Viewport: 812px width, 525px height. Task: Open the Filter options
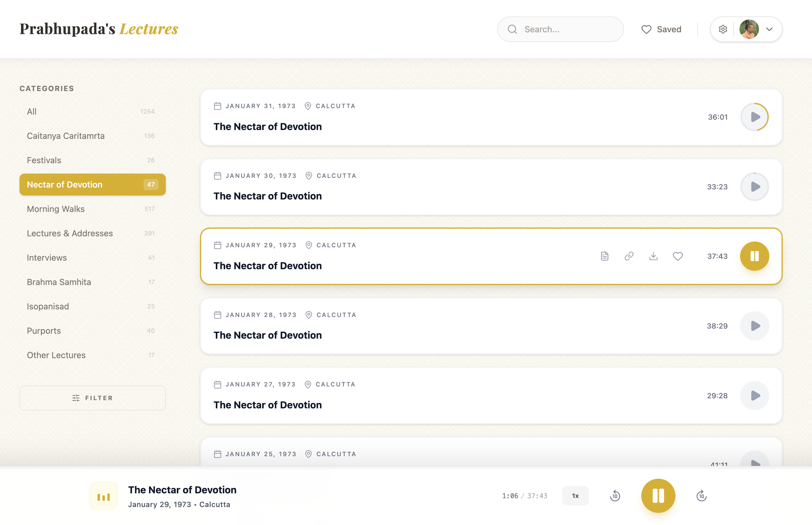[92, 398]
